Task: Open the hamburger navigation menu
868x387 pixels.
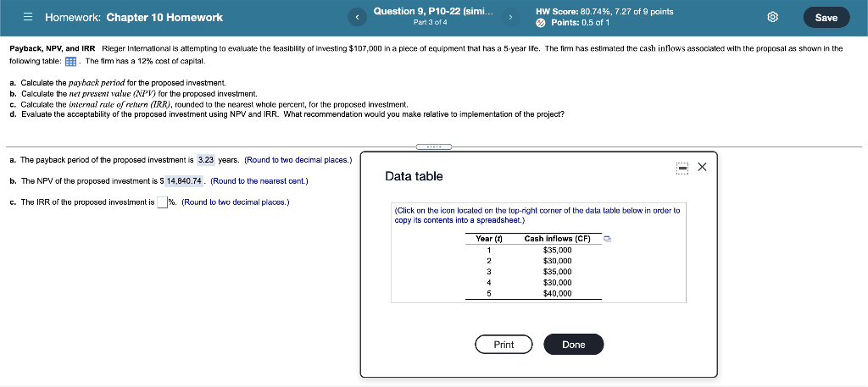Action: click(28, 18)
